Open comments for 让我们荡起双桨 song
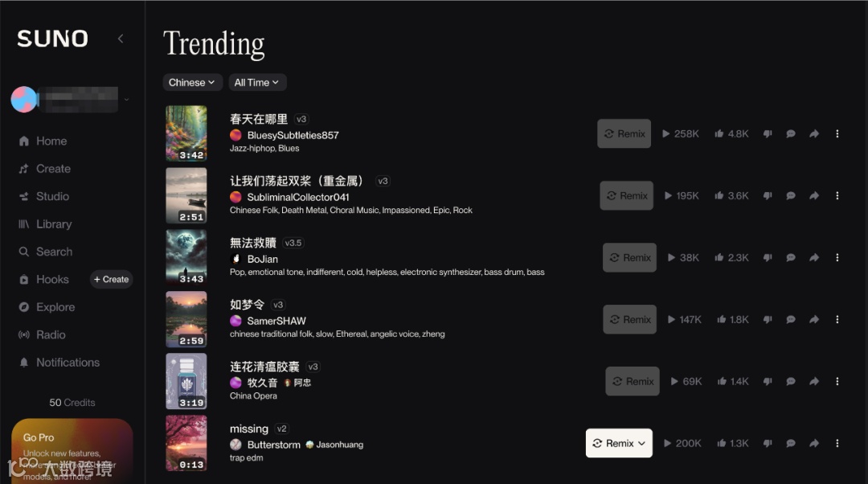 tap(791, 195)
